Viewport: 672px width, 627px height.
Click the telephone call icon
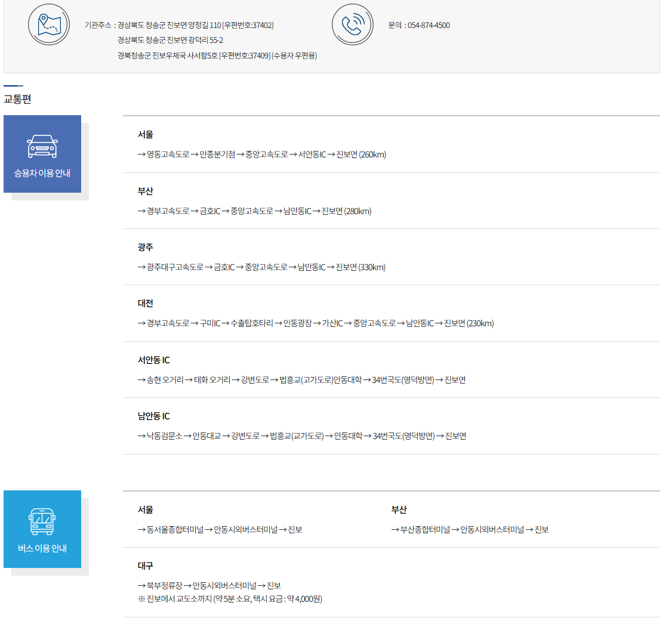tap(352, 24)
